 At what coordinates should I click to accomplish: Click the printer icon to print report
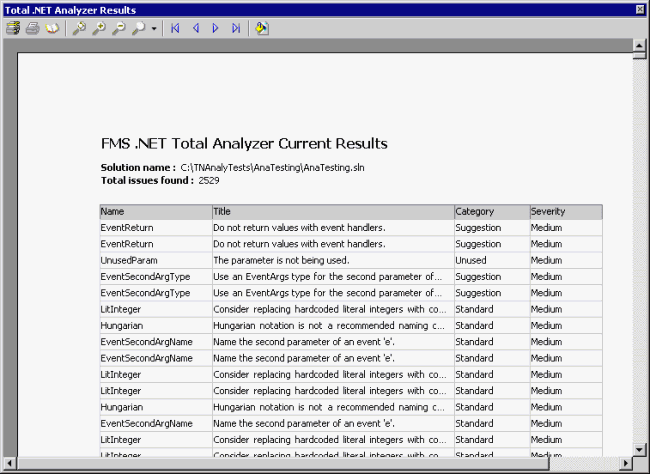(x=33, y=28)
